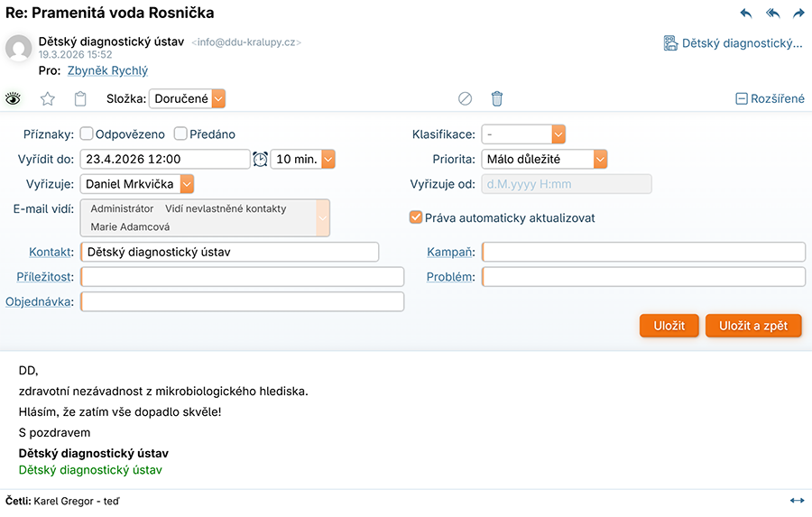
Task: Click into the Kampaň input field
Action: (x=644, y=252)
